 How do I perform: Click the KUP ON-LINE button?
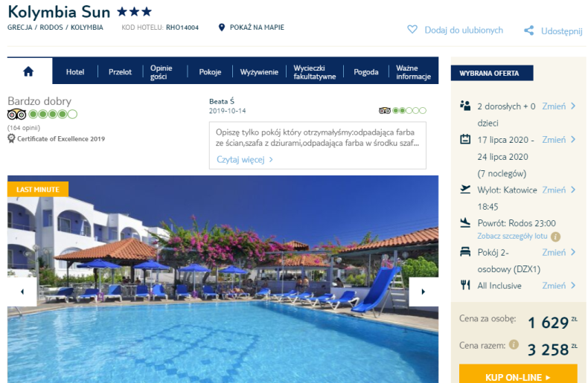click(x=518, y=375)
